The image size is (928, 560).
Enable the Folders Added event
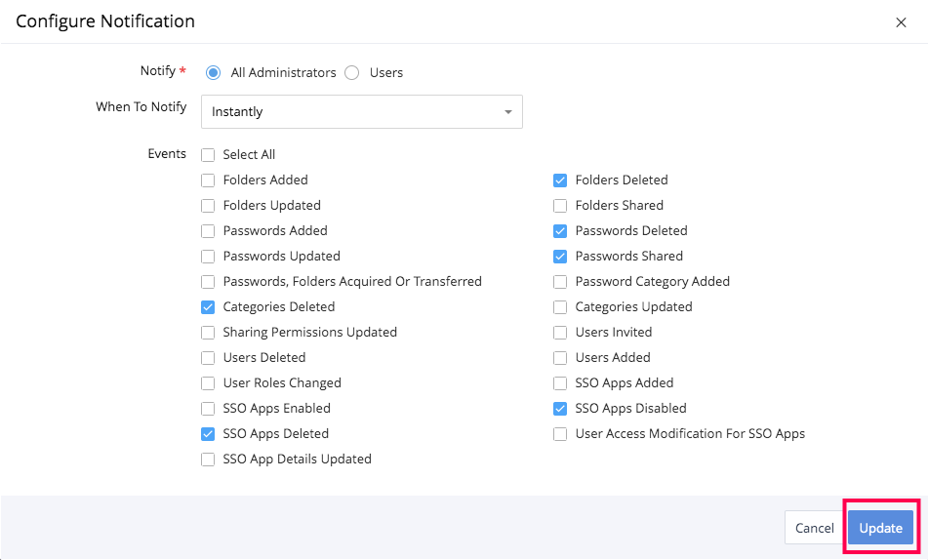click(208, 180)
